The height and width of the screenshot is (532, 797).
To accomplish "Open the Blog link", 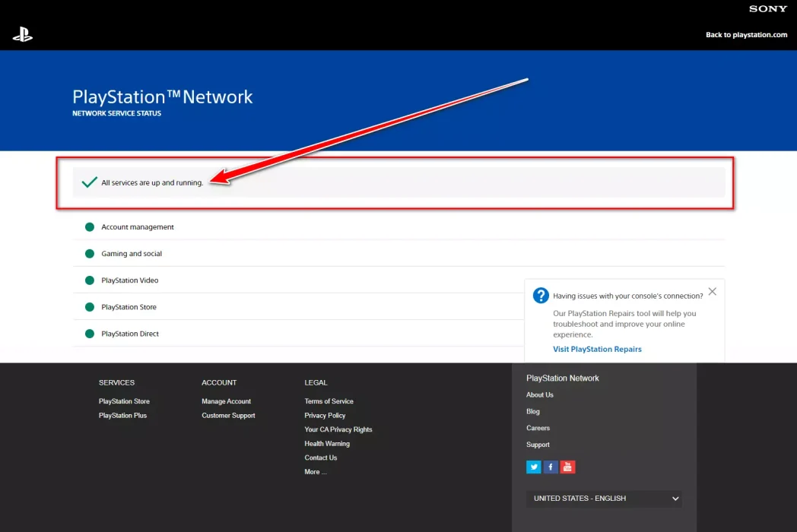I will (532, 412).
